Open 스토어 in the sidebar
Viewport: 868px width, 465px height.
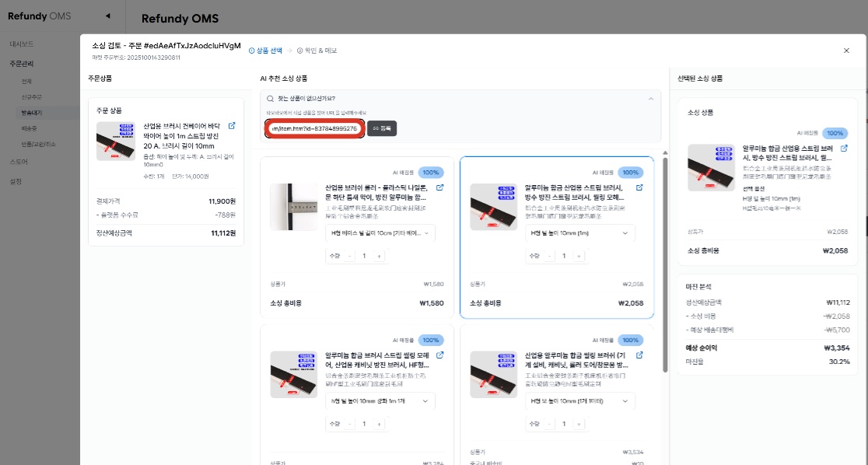[19, 162]
